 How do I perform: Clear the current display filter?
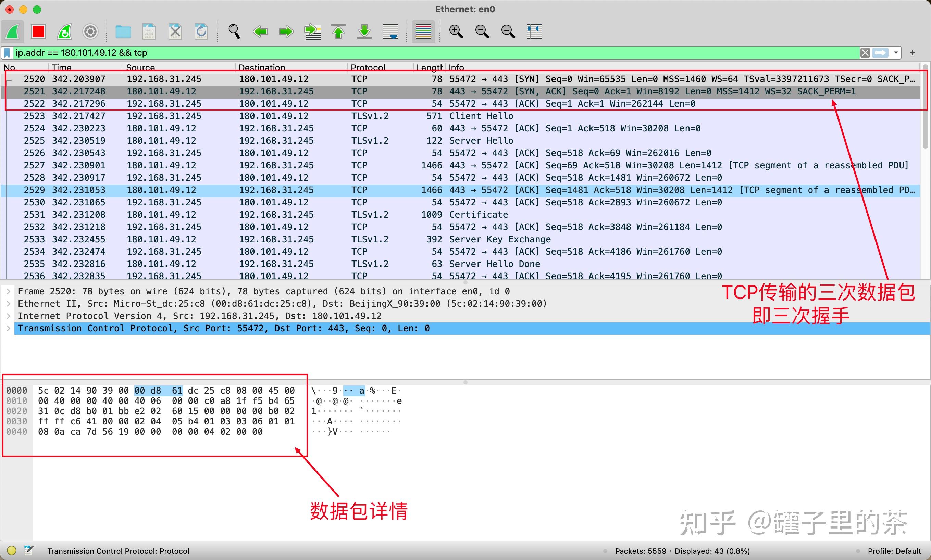coord(866,52)
